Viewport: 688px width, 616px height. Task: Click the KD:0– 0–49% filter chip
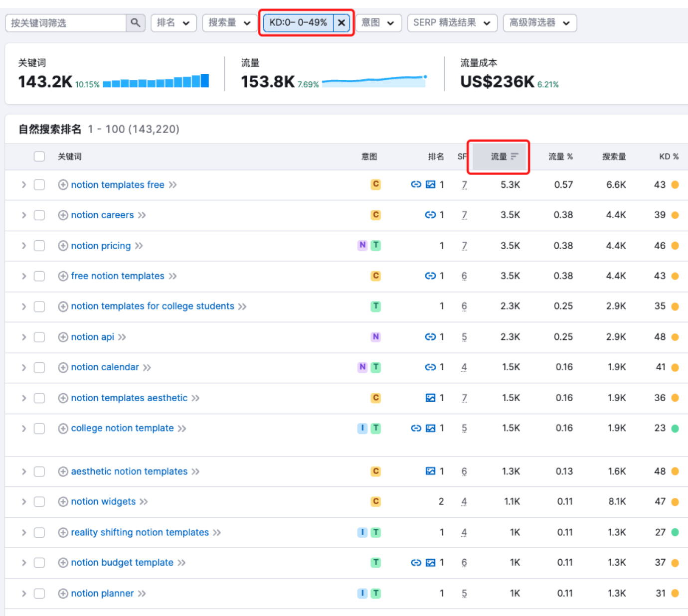tap(298, 23)
